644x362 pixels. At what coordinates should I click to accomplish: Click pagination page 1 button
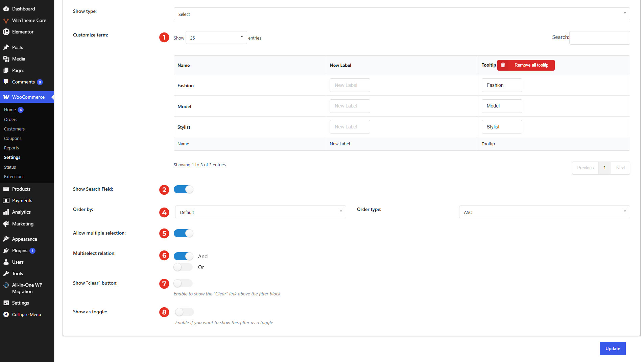[604, 168]
